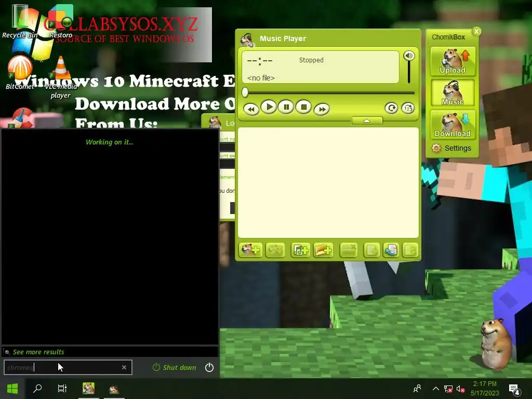Open the Windows Start button
The height and width of the screenshot is (399, 532).
click(12, 389)
